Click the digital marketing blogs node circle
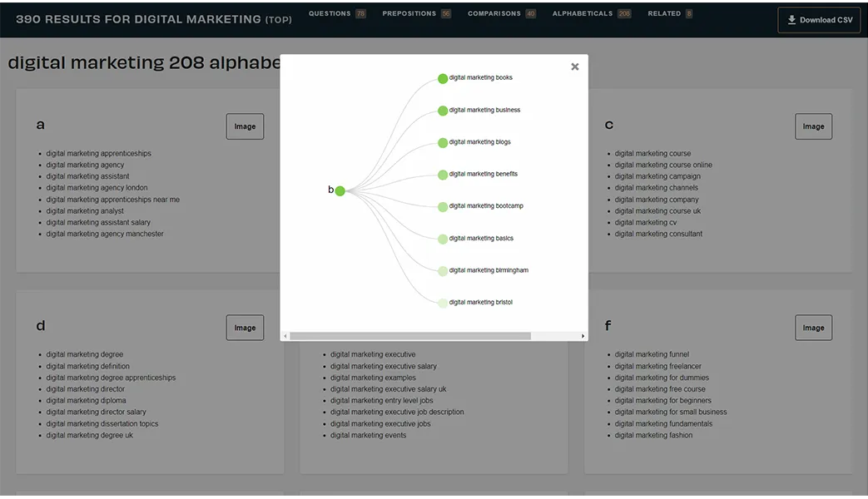The image size is (868, 499). 443,142
